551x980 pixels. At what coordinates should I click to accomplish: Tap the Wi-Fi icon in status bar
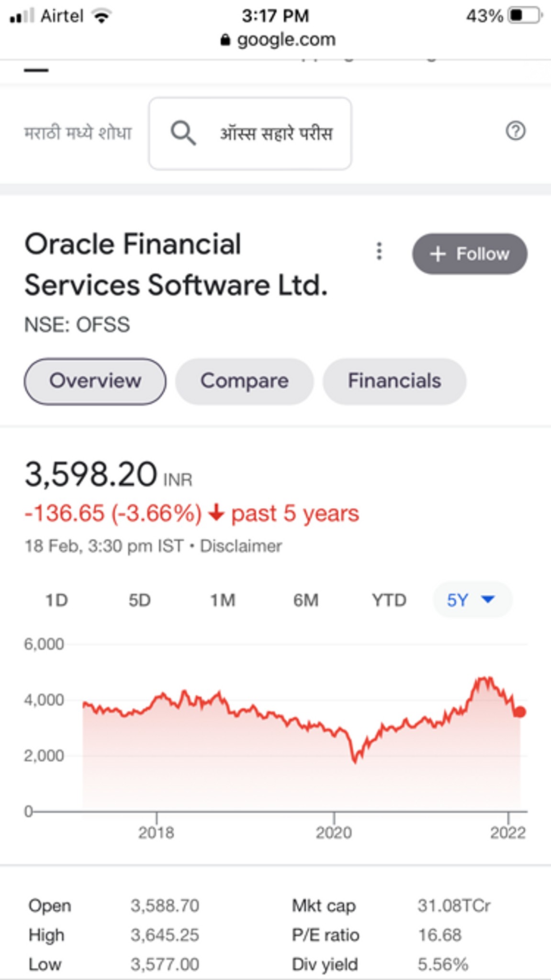tap(102, 16)
